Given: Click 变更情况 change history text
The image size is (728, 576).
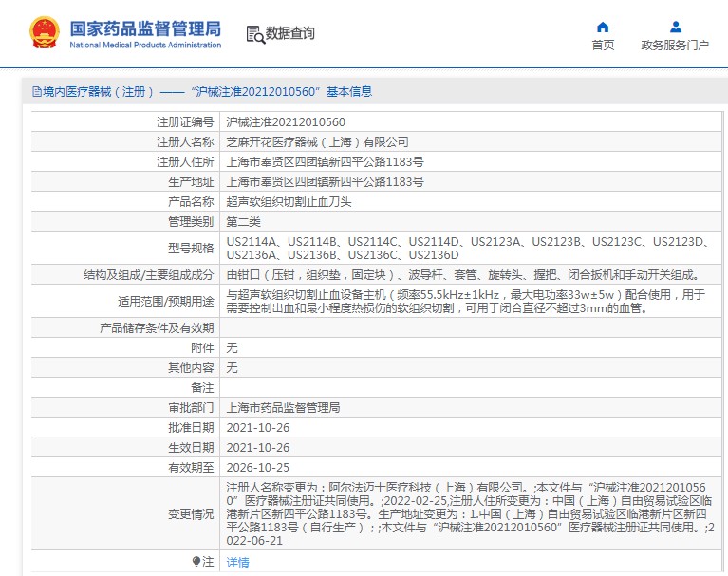Looking at the screenshot, I should coord(470,514).
